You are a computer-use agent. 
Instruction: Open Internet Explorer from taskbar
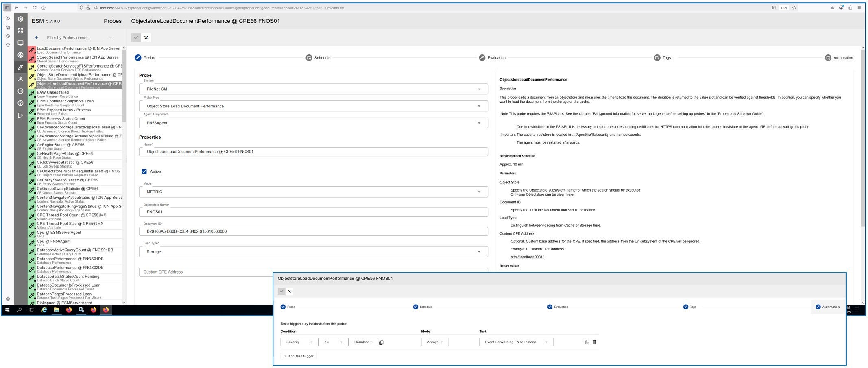click(x=44, y=310)
